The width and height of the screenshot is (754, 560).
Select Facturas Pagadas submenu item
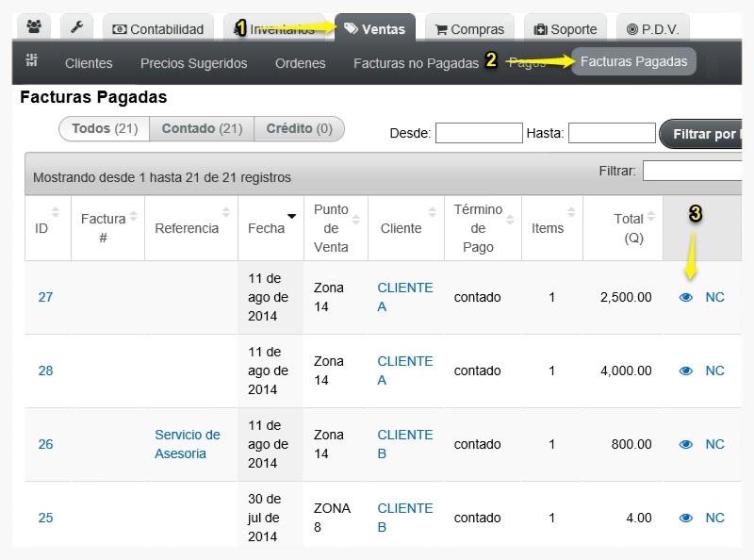point(633,61)
